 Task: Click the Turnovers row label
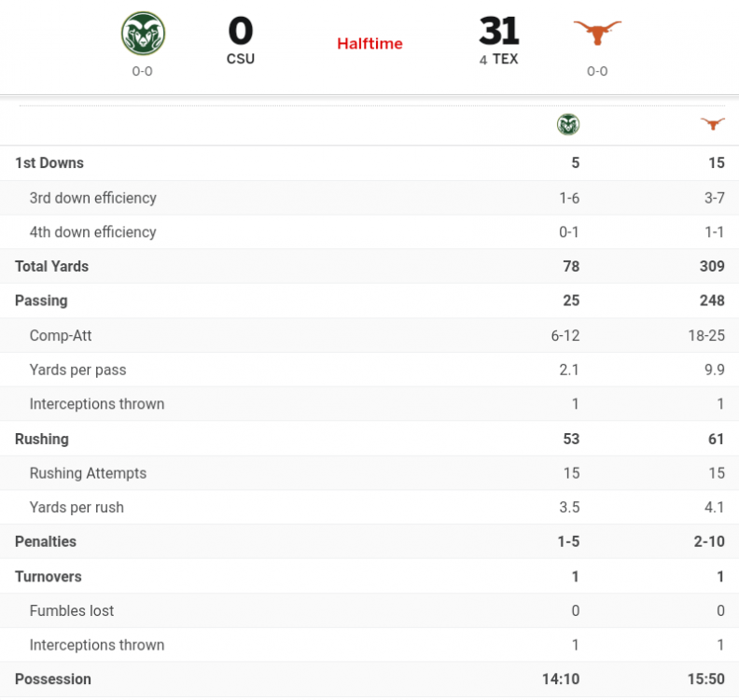(49, 577)
